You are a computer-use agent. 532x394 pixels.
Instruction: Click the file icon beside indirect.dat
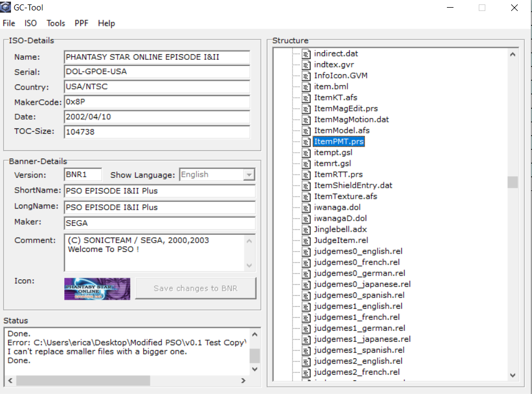click(x=306, y=54)
